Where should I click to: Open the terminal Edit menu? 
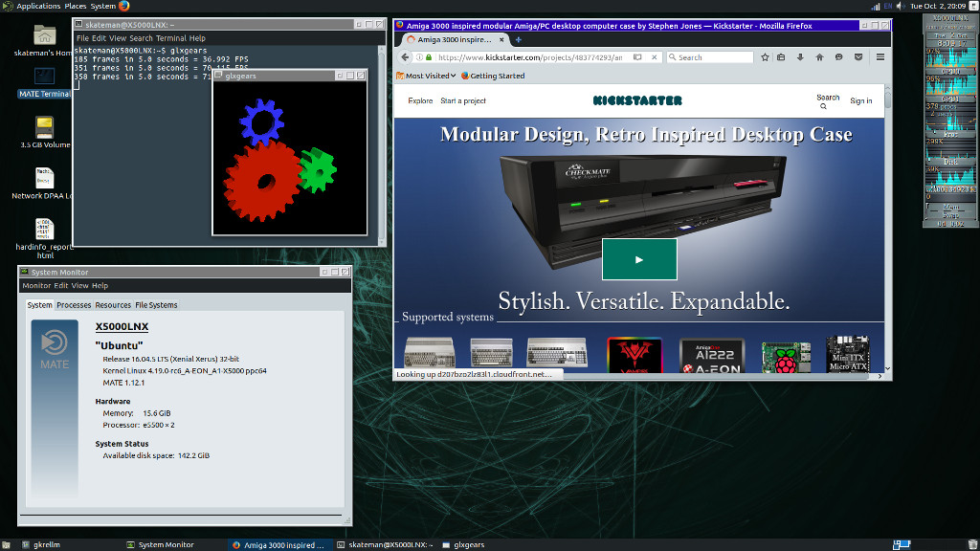pos(99,38)
